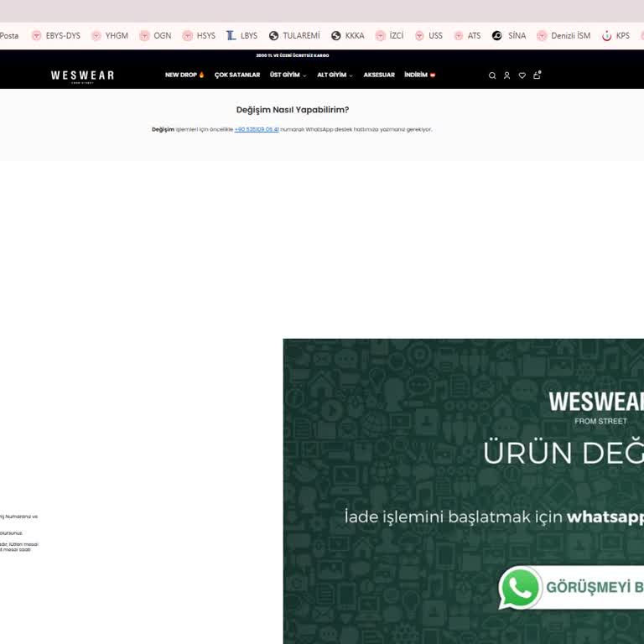Click the WESWEAR logo in header
This screenshot has height=644, width=644.
tap(82, 76)
